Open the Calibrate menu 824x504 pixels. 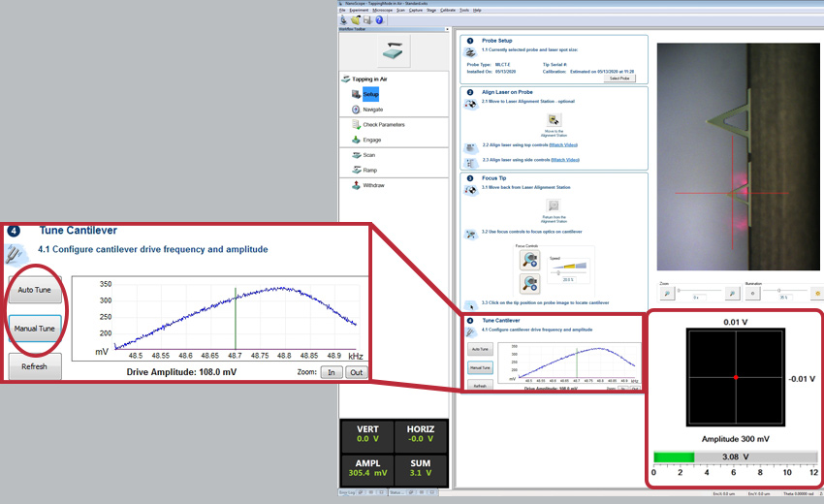pyautogui.click(x=448, y=10)
